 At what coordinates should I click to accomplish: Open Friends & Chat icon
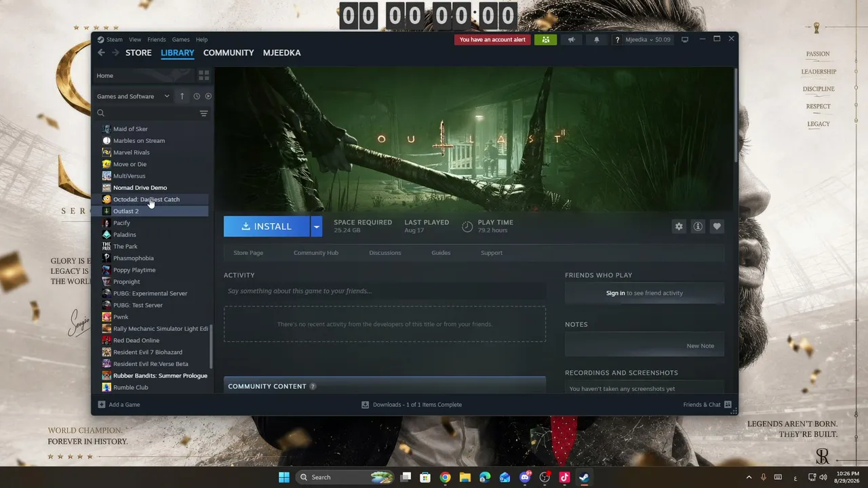click(x=728, y=405)
